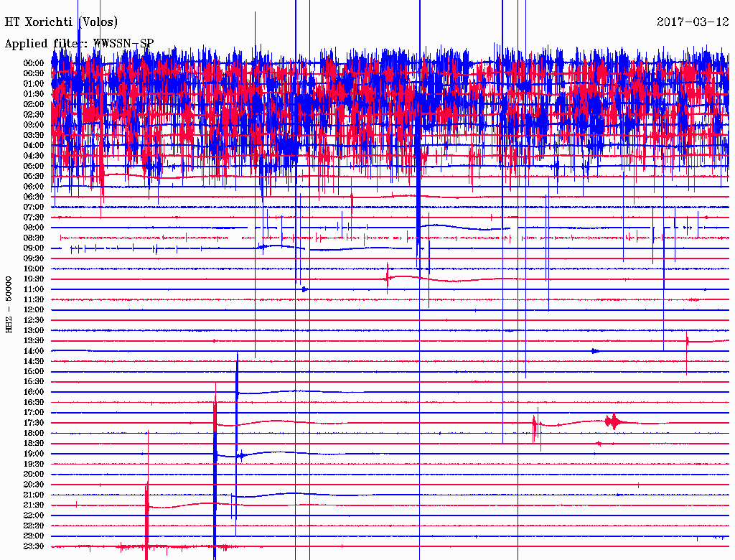Select the 00:30 time label

(34, 73)
